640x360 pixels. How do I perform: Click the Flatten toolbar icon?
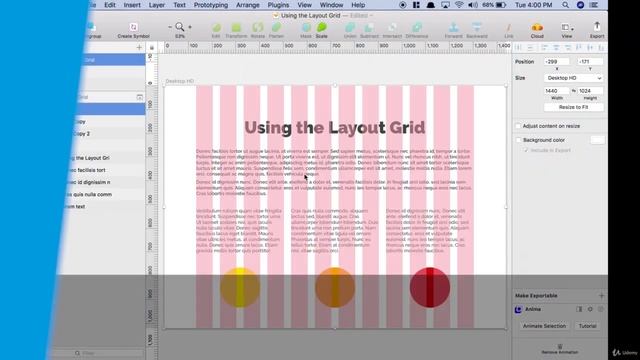[x=276, y=28]
